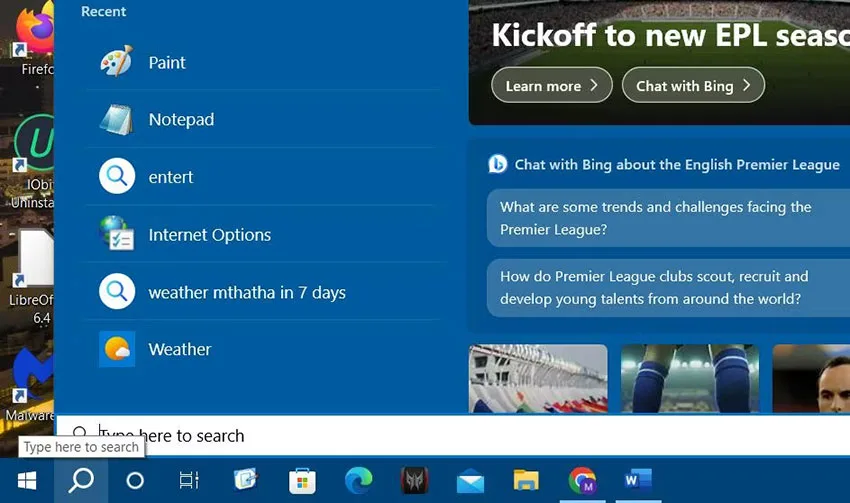Open the Cortana circle icon

click(134, 481)
